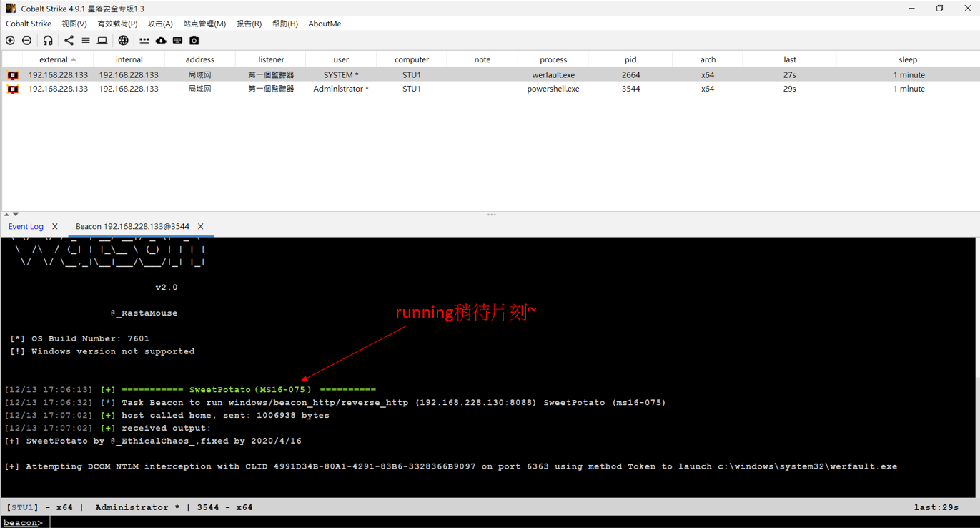Open the 视图(V) menu
Image resolution: width=980 pixels, height=528 pixels.
74,24
